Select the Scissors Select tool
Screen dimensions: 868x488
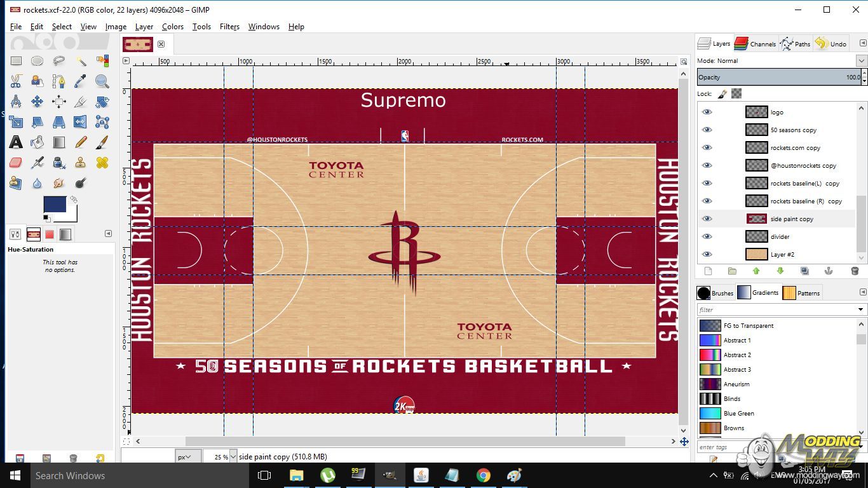point(16,81)
